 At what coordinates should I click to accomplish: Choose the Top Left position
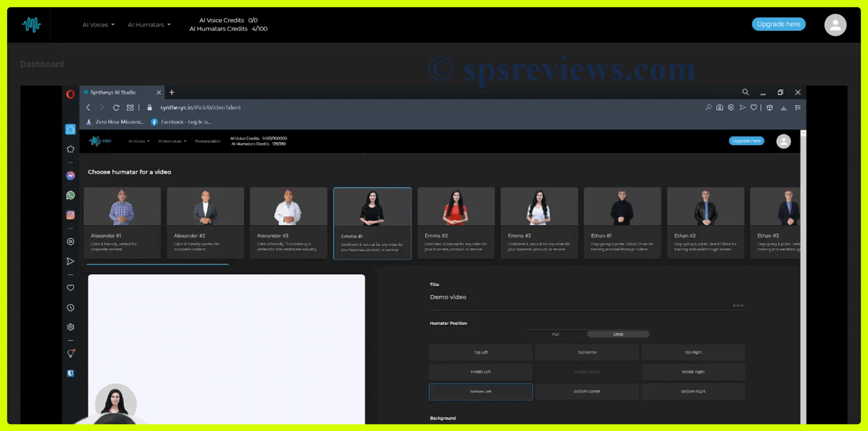coord(481,352)
